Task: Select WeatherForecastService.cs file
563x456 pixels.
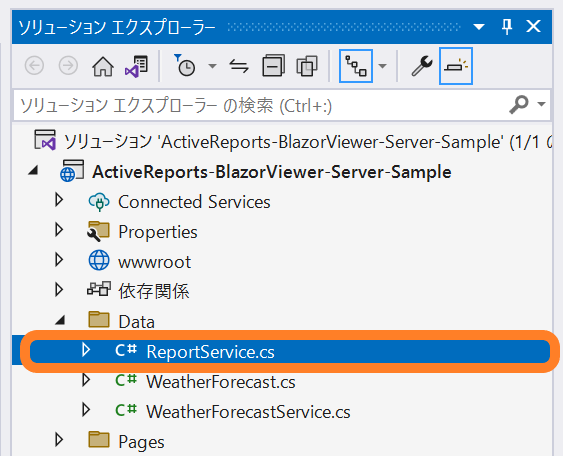Action: tap(248, 411)
